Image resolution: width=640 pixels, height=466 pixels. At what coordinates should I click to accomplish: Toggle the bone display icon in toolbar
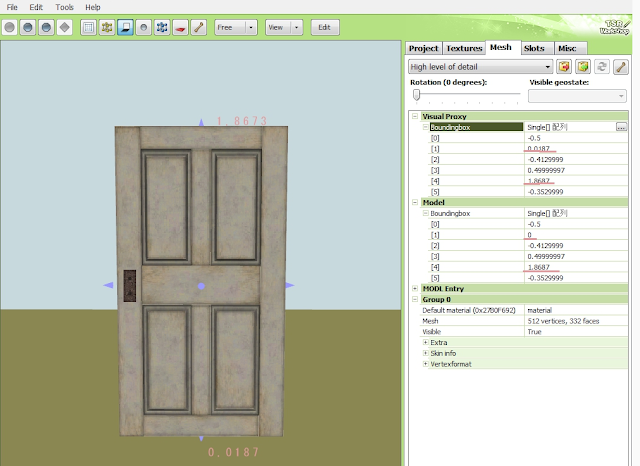click(199, 28)
